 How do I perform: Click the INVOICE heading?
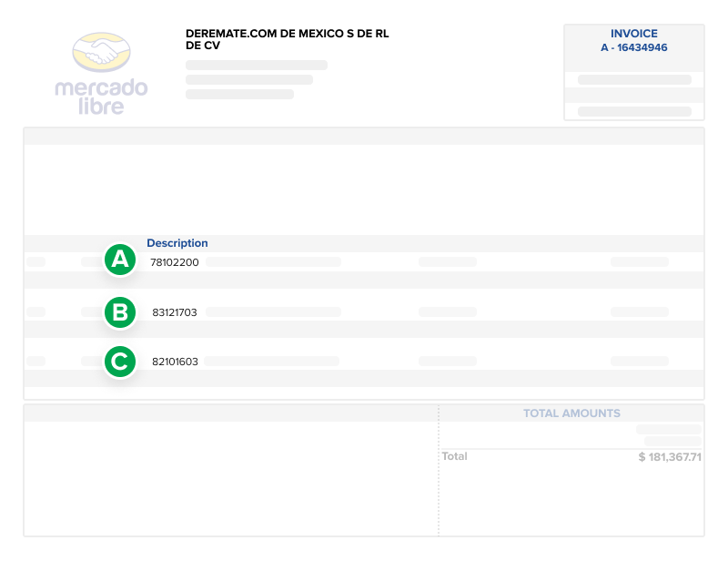[633, 34]
